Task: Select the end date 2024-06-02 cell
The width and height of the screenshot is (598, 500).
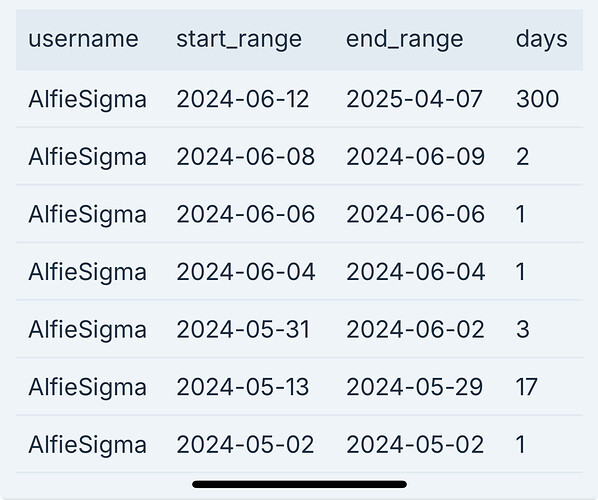Action: [x=415, y=330]
